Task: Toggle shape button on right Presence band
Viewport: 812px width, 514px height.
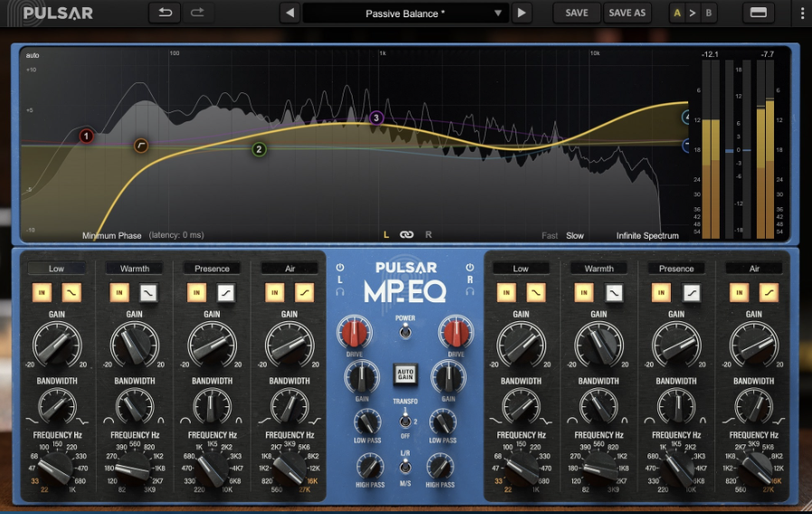Action: (691, 293)
